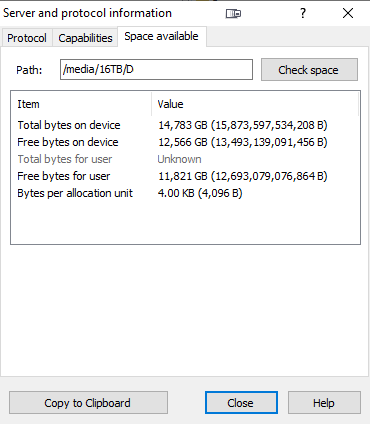Click the 14,783 GB value cell
The height and width of the screenshot is (424, 370).
tap(243, 125)
